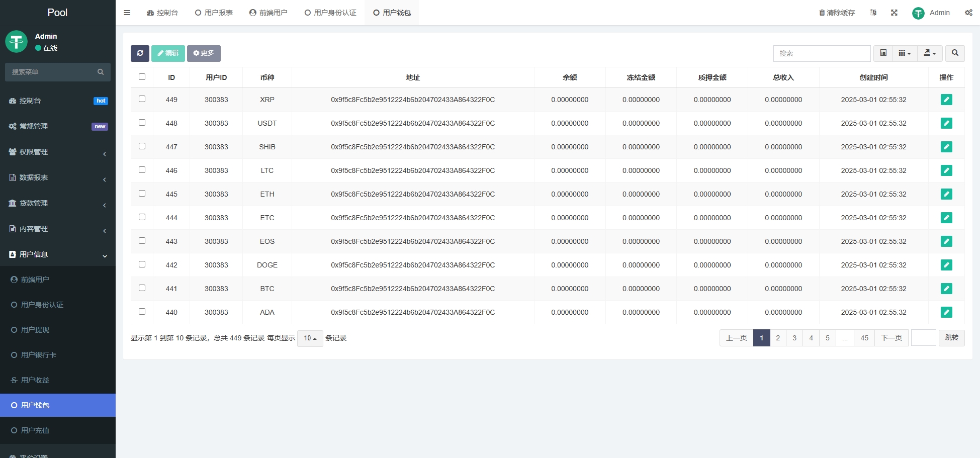Switch to the 用户身份认证 tab
Screen dimensions: 980x458
tap(330, 13)
